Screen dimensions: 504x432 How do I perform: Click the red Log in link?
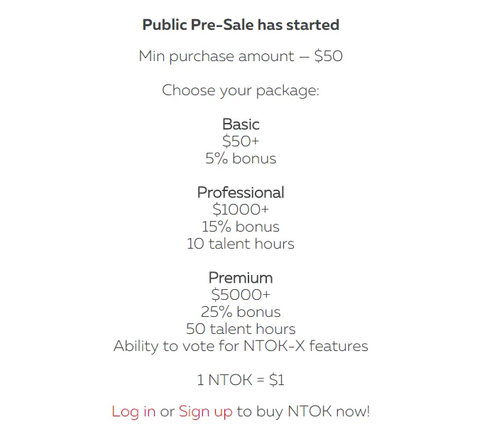[133, 411]
